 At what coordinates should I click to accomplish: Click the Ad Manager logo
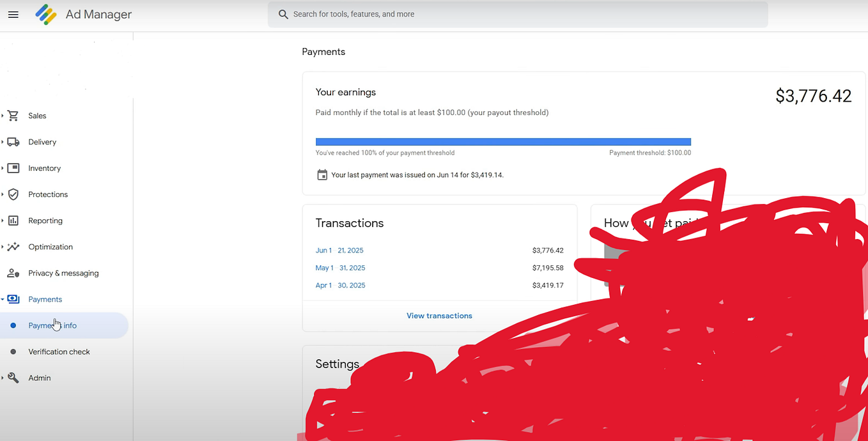click(45, 13)
